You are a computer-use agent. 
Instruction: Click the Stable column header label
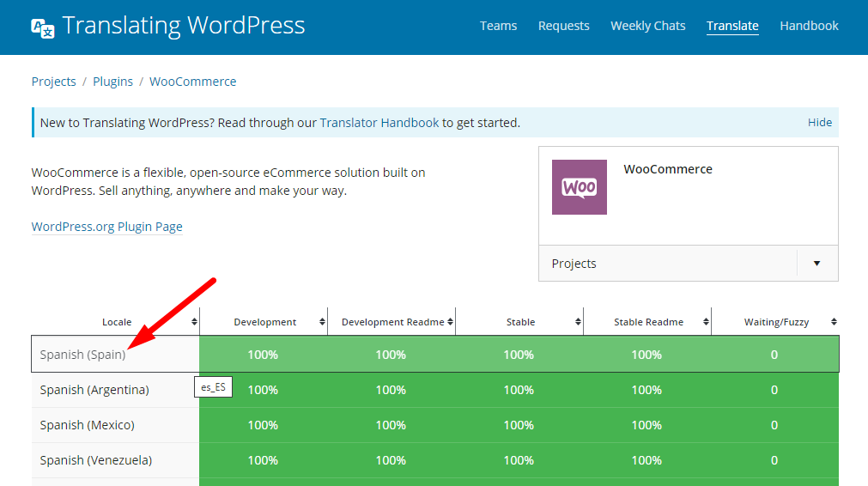(x=520, y=322)
